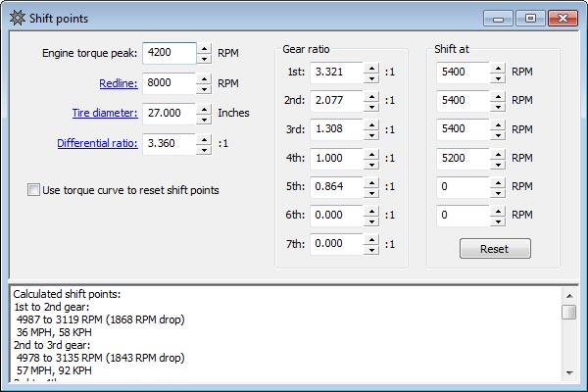Decrease Differential ratio with down arrow
Viewport: 588px width, 392px height.
[204, 149]
